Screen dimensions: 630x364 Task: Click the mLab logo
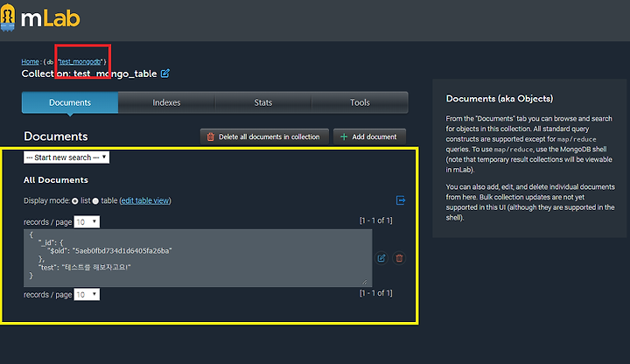40,17
